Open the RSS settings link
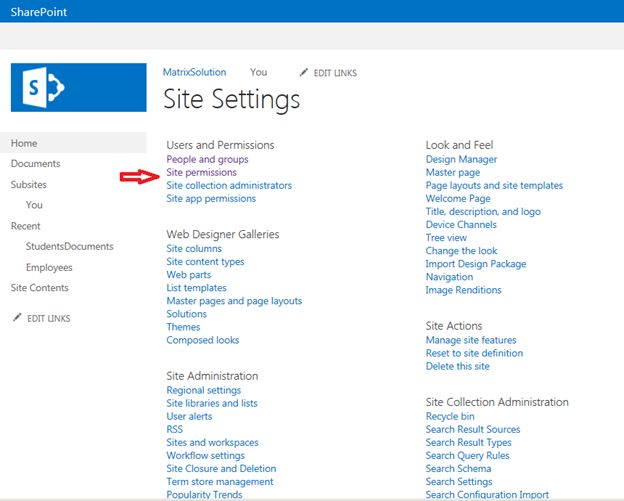This screenshot has width=624, height=501. tap(174, 429)
